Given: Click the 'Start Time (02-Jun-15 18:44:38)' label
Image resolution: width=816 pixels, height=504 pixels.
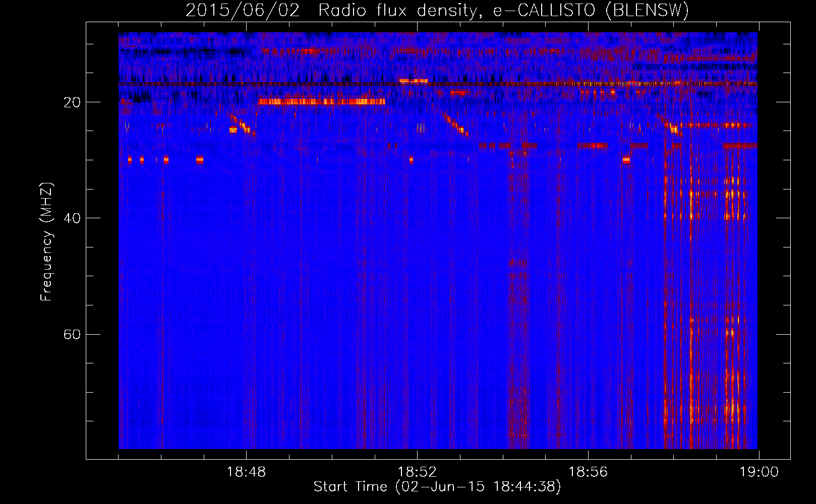Looking at the screenshot, I should click(x=437, y=487).
